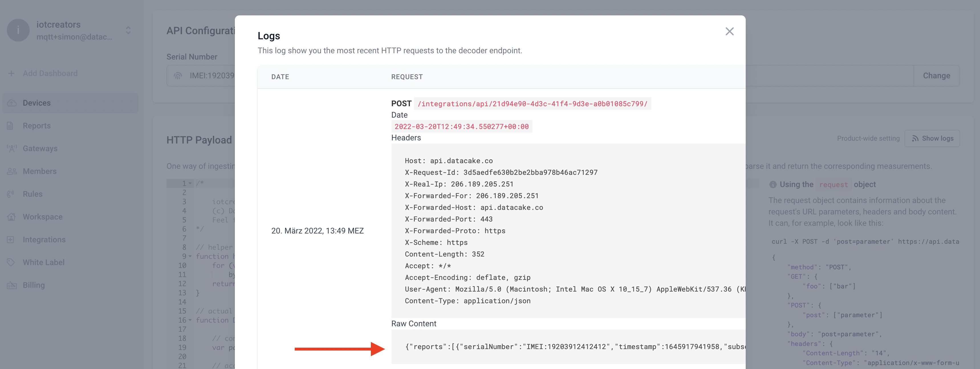
Task: Open White Label in the sidebar
Action: 43,262
